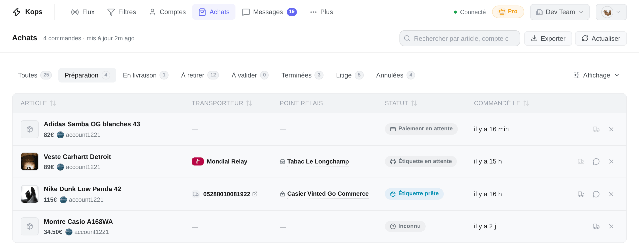Click the Montre Casio placeholder package thumbnail
The image size is (644, 250).
30,226
